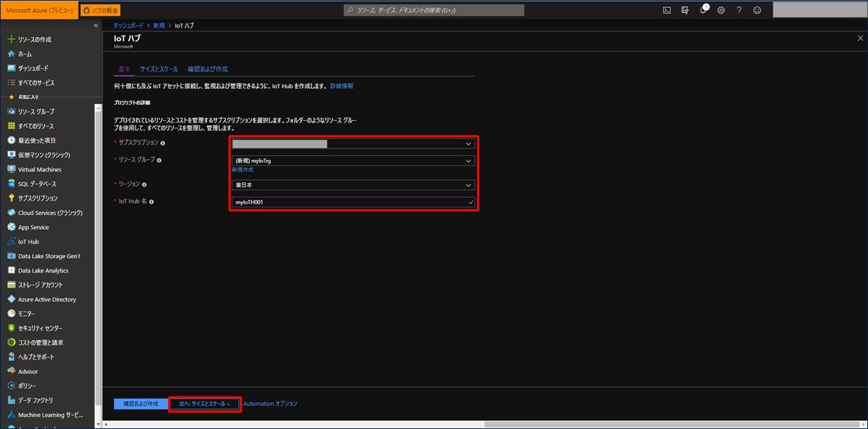Click the バグの報告 button
Image resolution: width=868 pixels, height=429 pixels.
(x=100, y=10)
